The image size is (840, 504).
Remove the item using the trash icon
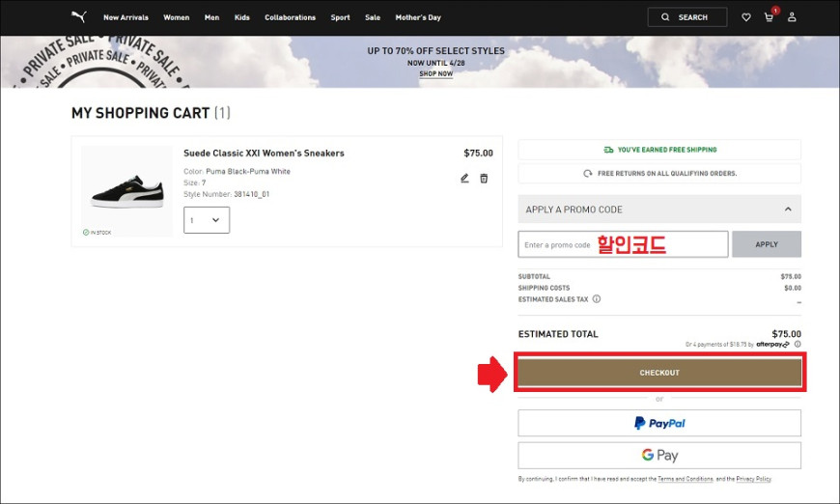click(x=484, y=178)
